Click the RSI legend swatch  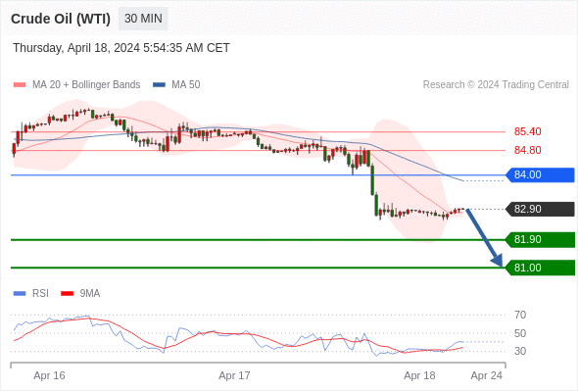click(20, 294)
